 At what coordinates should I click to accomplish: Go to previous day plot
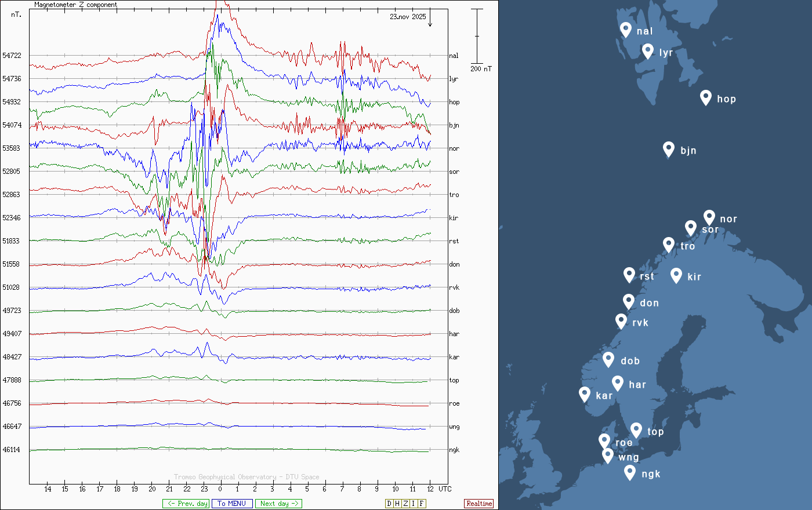[186, 504]
